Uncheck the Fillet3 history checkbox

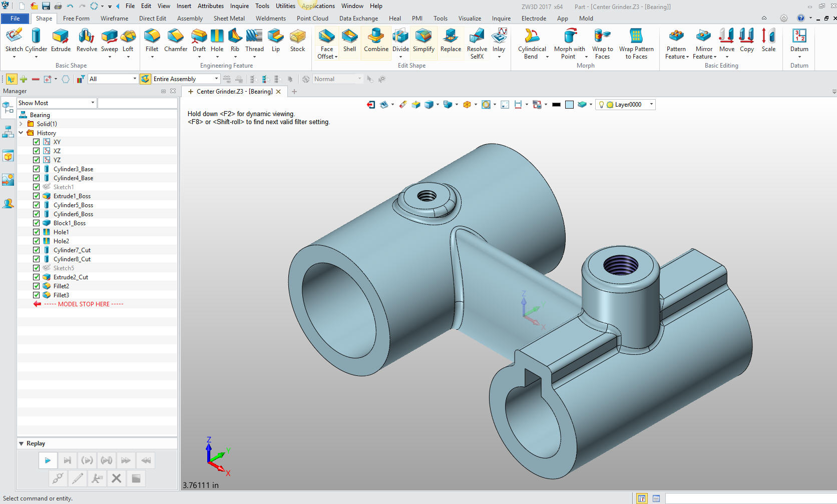[x=37, y=295]
